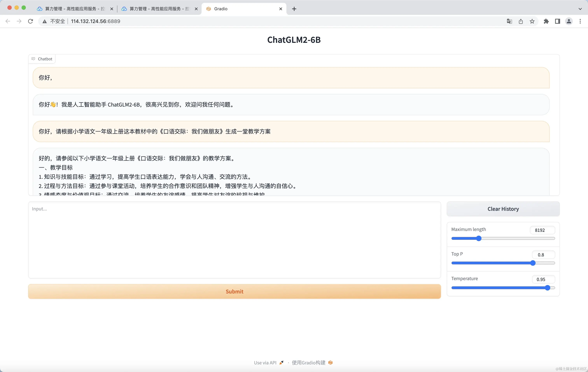Click the Clear History button

point(503,209)
